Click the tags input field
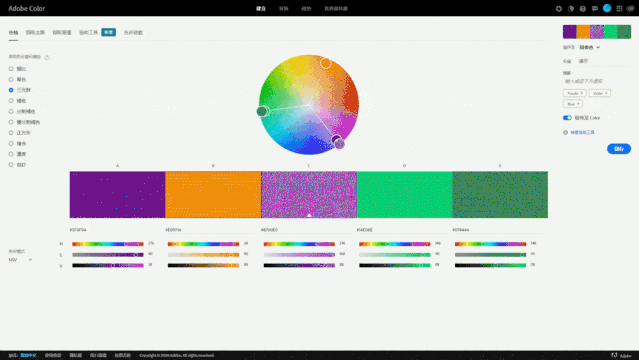The width and height of the screenshot is (639, 360). [x=596, y=81]
